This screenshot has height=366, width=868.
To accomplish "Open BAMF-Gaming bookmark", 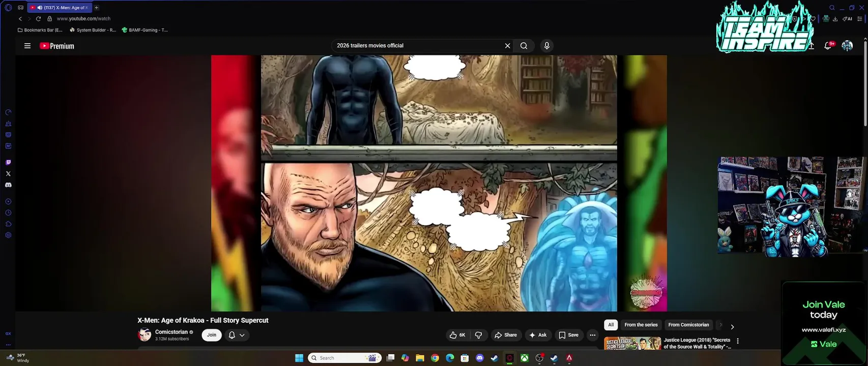I will point(145,30).
